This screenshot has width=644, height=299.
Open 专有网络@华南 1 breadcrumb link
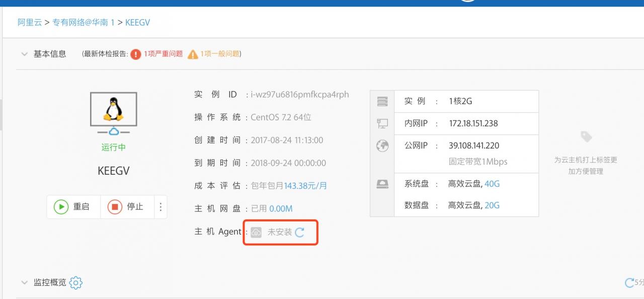[x=84, y=23]
